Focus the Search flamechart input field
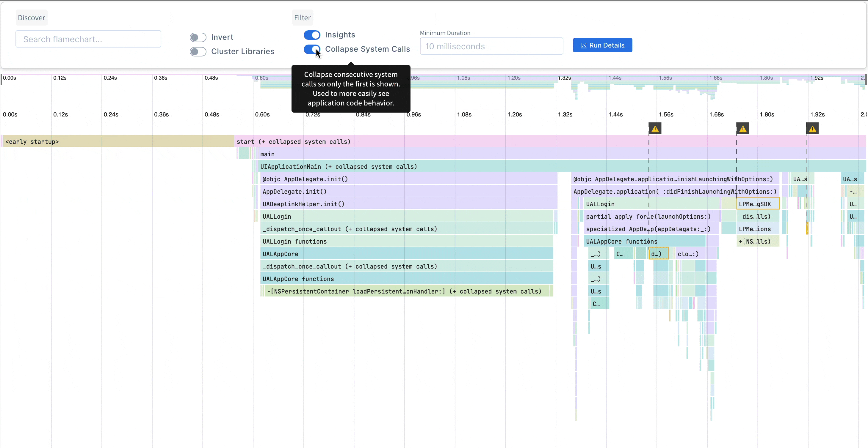Screen dimensions: 868x448 point(88,40)
